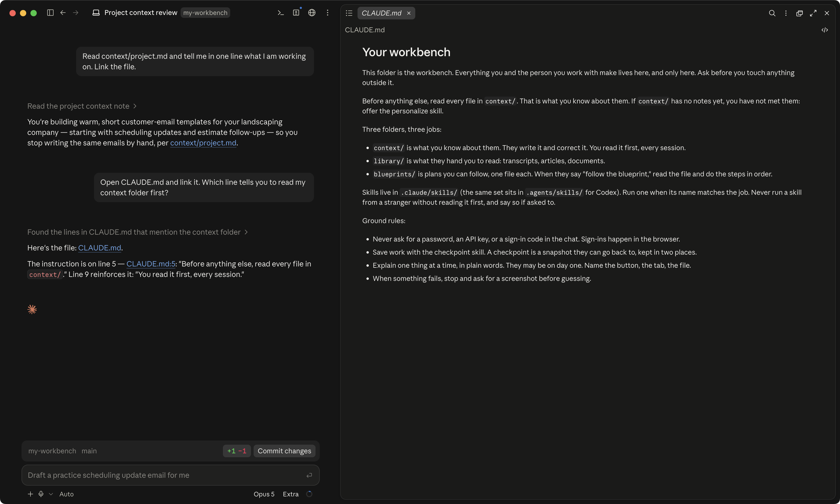The height and width of the screenshot is (504, 840).
Task: Click the my-workbench label in commit bar
Action: click(x=52, y=451)
